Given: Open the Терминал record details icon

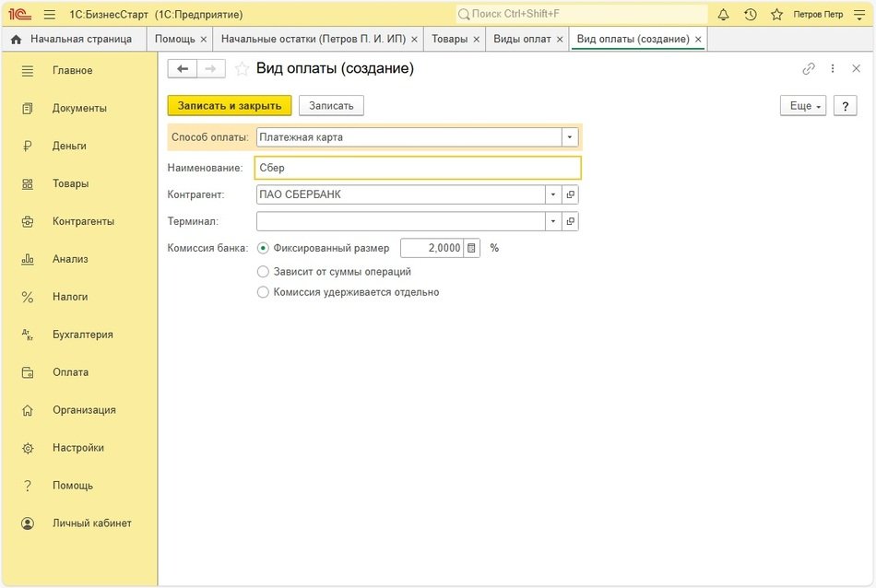Looking at the screenshot, I should 571,221.
